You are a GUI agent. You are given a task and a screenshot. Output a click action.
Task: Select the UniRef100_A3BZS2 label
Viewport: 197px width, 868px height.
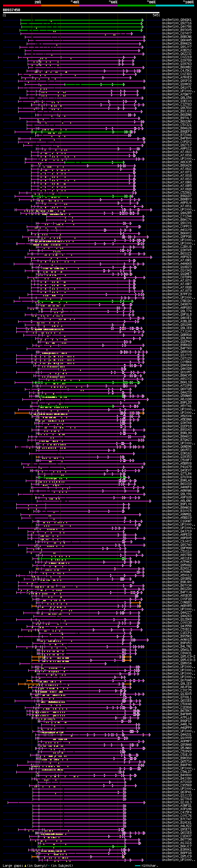pyautogui.click(x=177, y=50)
